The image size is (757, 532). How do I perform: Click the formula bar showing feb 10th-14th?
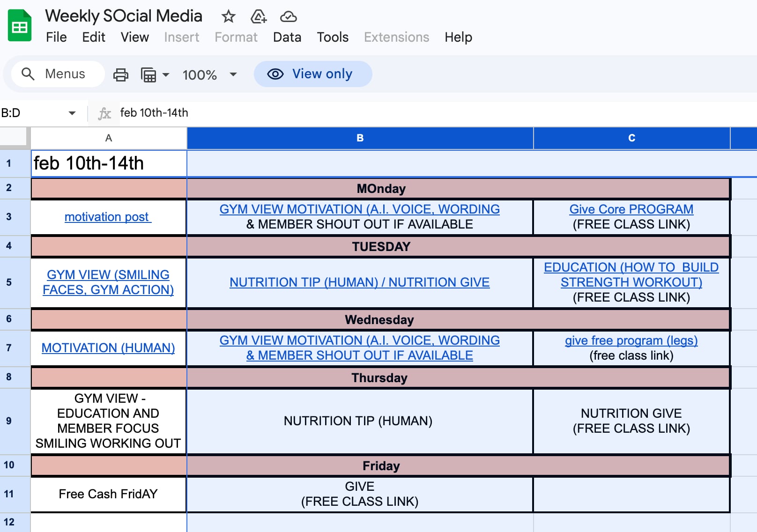[x=436, y=113]
